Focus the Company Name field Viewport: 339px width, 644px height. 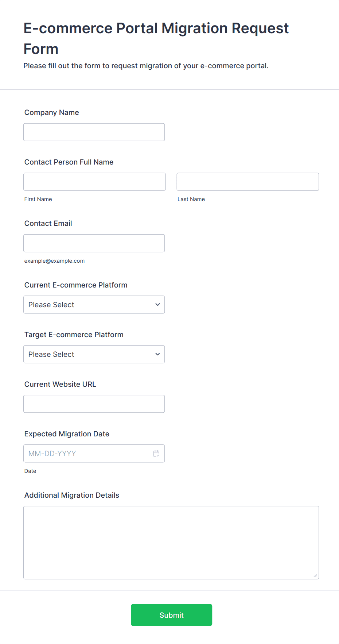coord(94,132)
